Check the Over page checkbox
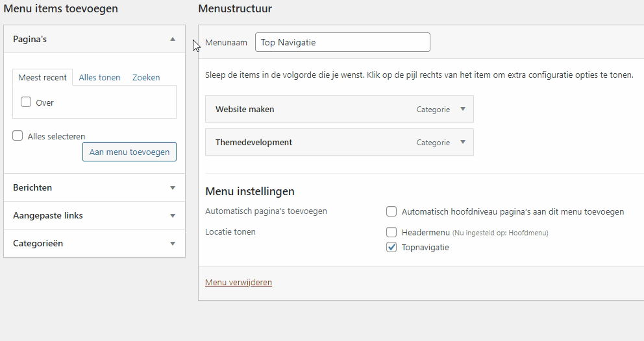 coord(26,102)
